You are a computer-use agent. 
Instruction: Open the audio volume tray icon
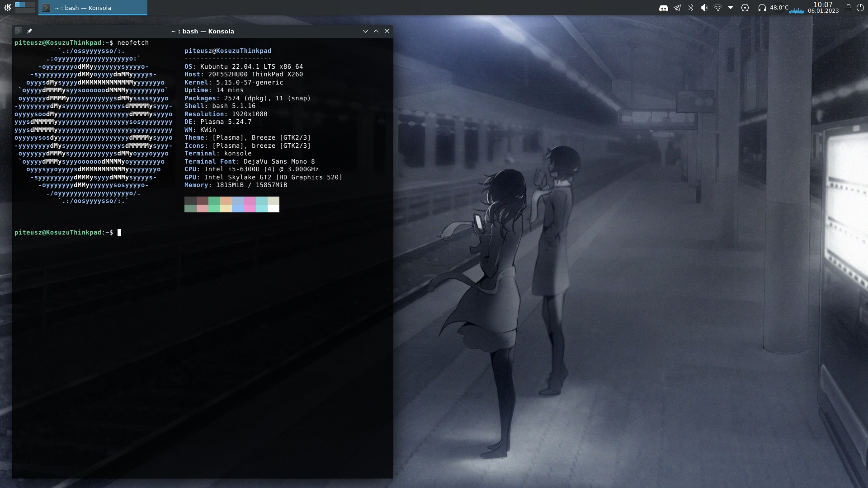[704, 8]
